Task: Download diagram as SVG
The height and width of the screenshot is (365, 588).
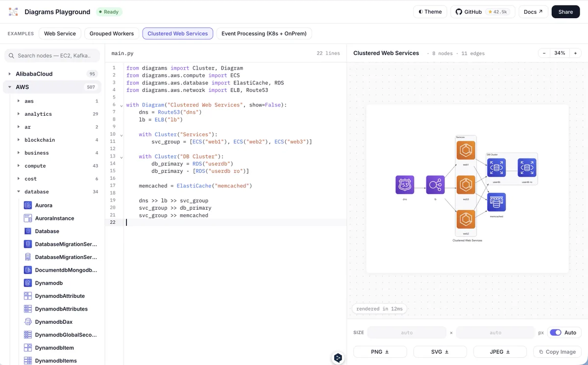Action: pyautogui.click(x=440, y=352)
